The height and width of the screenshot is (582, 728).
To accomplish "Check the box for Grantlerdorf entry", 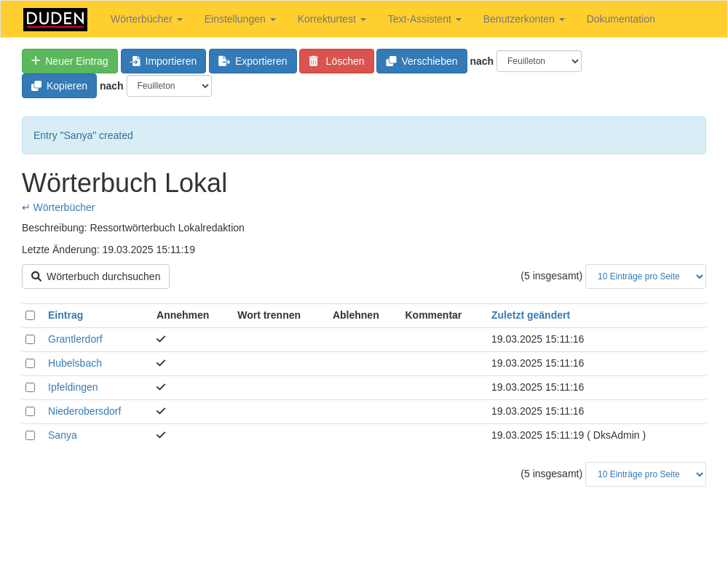I will coord(30,339).
